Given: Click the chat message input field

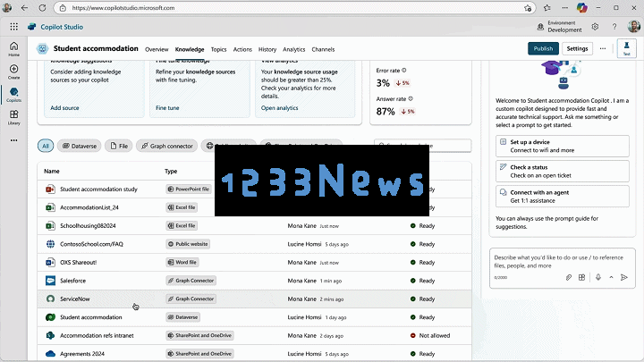Looking at the screenshot, I should 563,261.
